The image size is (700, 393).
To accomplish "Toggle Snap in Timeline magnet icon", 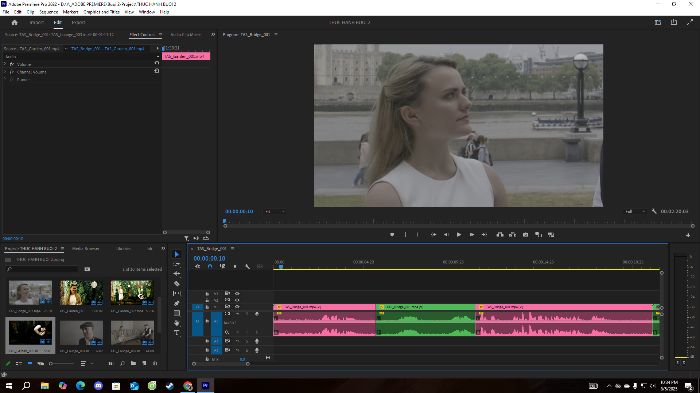I will coord(210,267).
